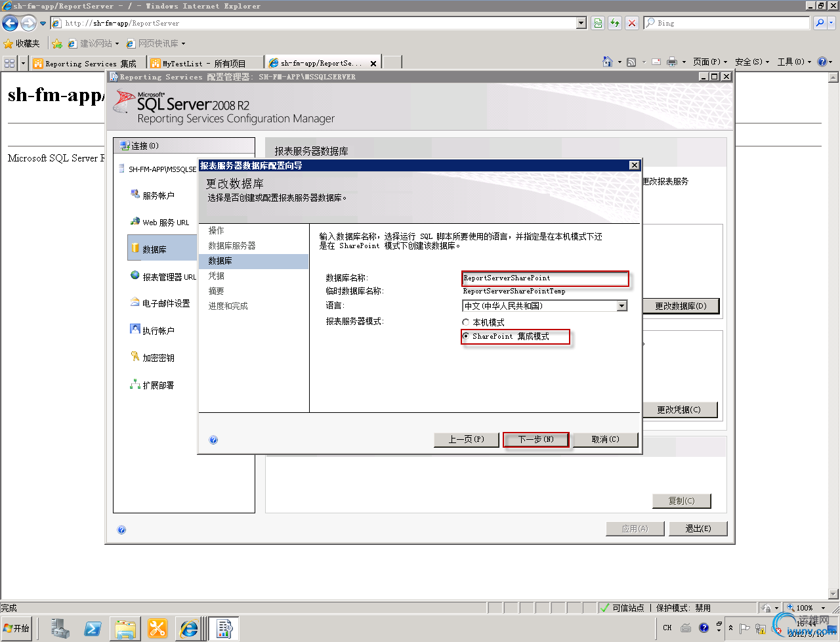
Task: Click the RSS feeds icon in the command bar
Action: pos(631,62)
